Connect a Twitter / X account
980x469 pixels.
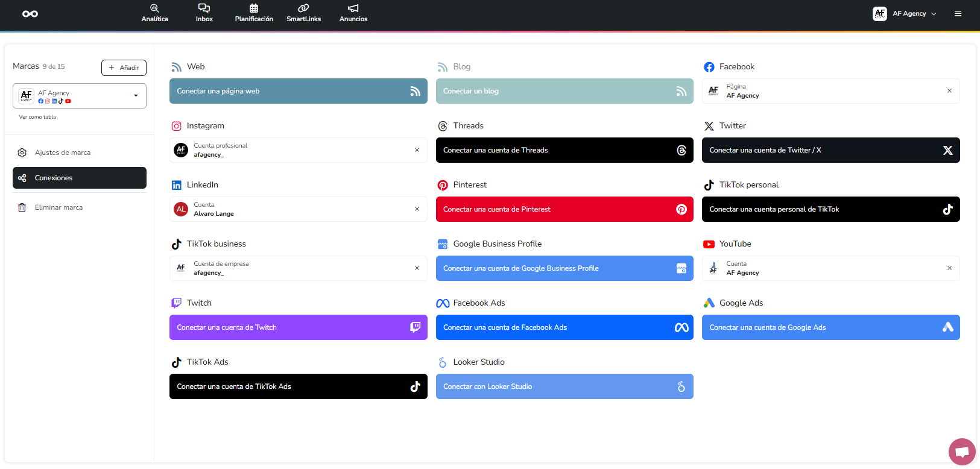point(831,150)
